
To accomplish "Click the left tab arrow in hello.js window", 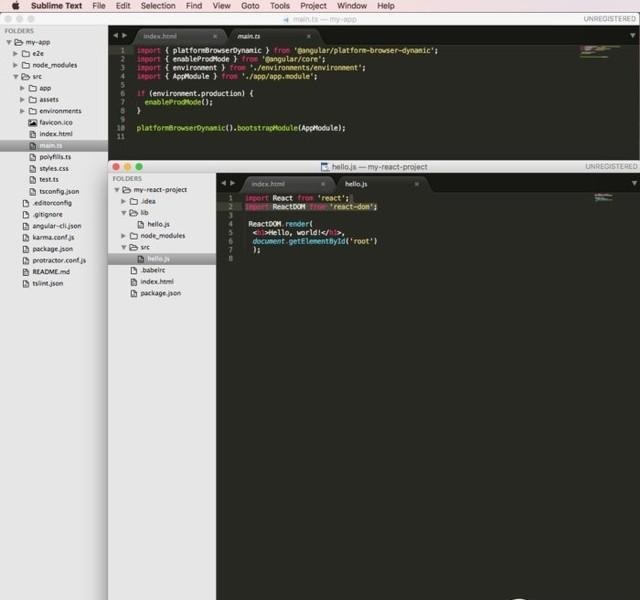I will pyautogui.click(x=223, y=184).
